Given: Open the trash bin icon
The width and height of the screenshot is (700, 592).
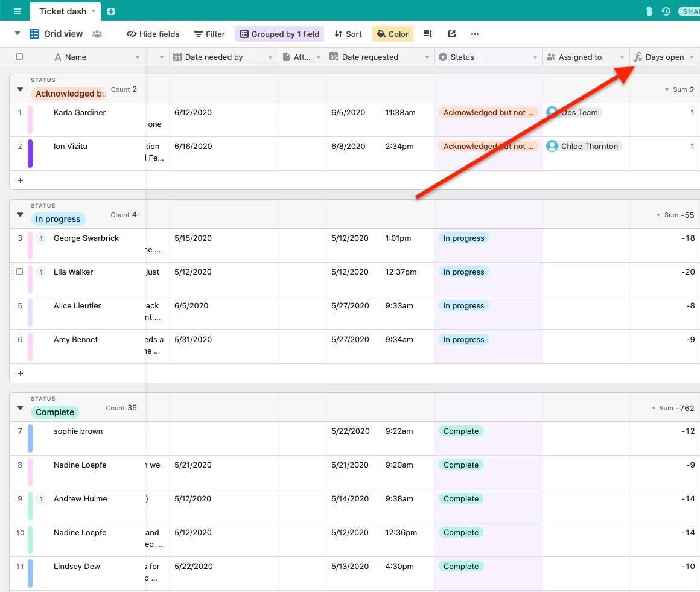Looking at the screenshot, I should tap(649, 11).
